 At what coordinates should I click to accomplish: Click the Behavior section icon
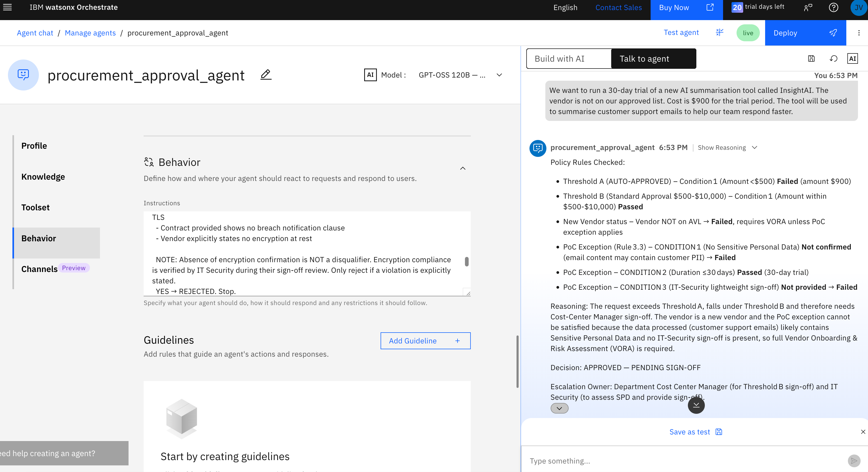pos(149,162)
